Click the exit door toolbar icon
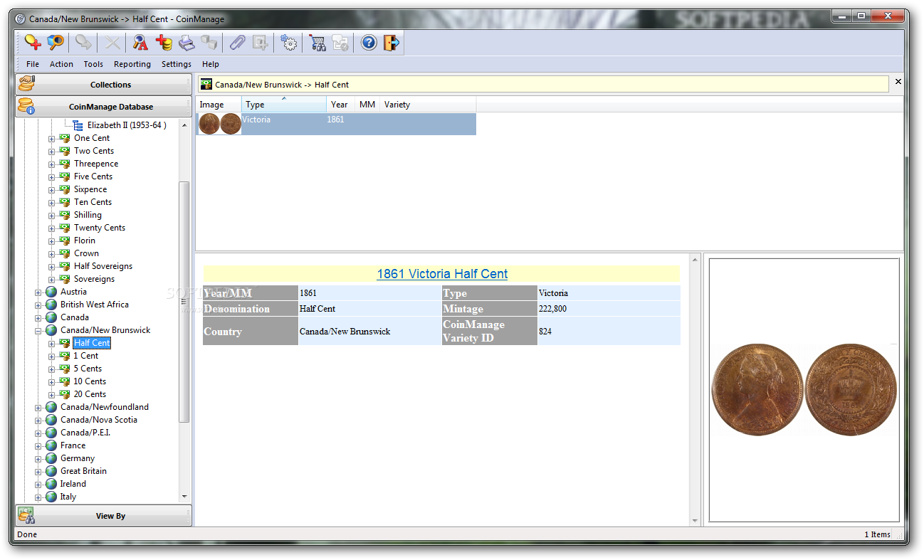The width and height of the screenshot is (924, 560). tap(392, 43)
